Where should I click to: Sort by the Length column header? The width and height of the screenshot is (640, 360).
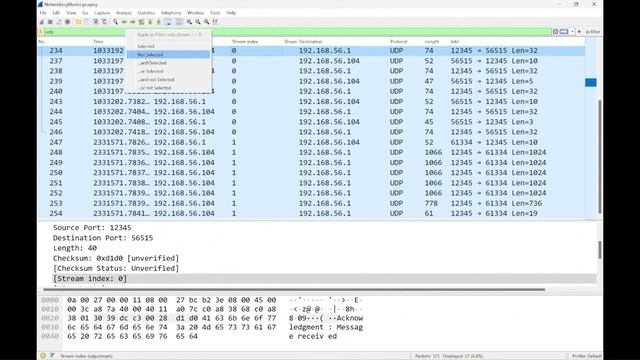[x=432, y=42]
